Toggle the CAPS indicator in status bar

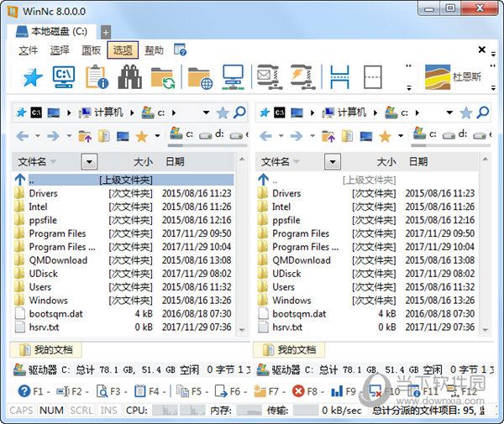[x=21, y=411]
